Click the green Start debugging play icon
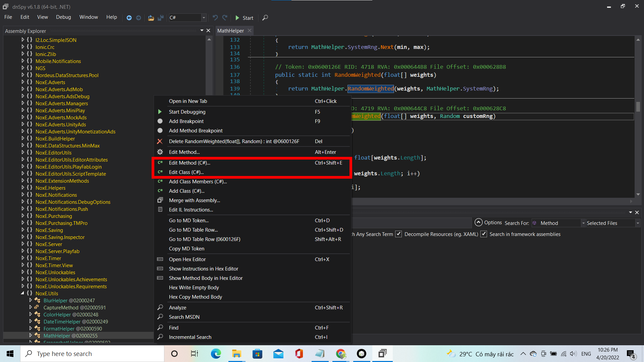 click(x=237, y=18)
